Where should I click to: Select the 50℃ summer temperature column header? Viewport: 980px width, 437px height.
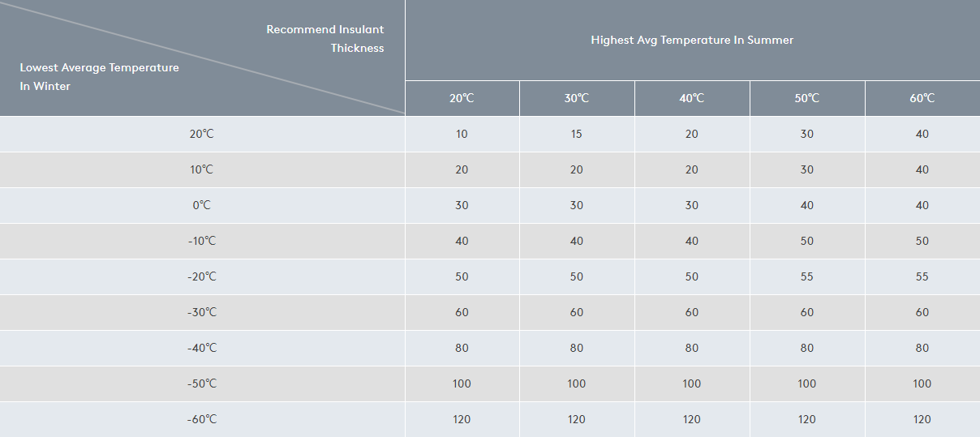click(x=807, y=98)
